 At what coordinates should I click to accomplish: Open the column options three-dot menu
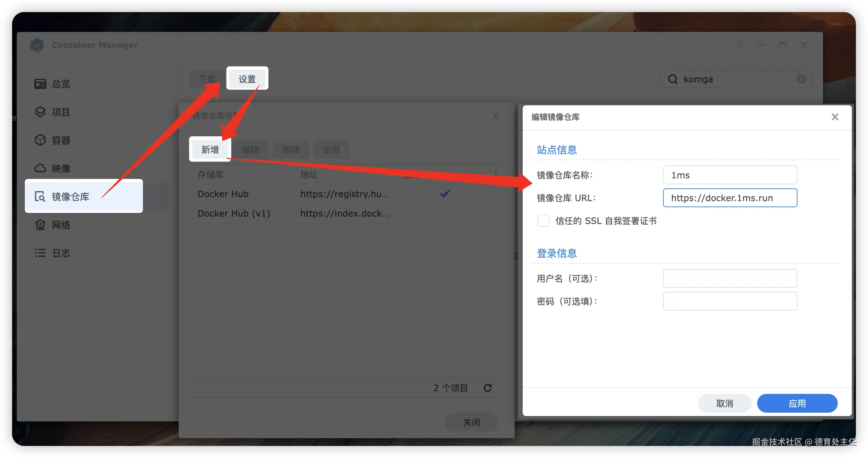tap(496, 174)
